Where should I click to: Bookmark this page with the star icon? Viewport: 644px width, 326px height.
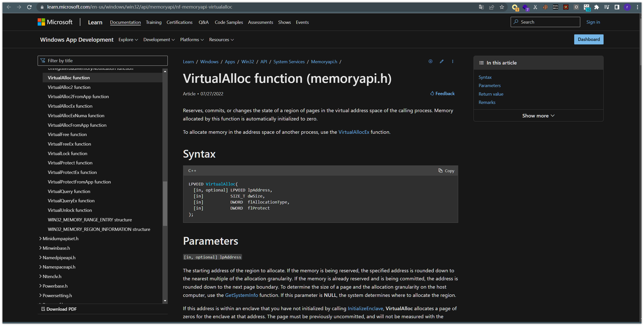point(502,7)
